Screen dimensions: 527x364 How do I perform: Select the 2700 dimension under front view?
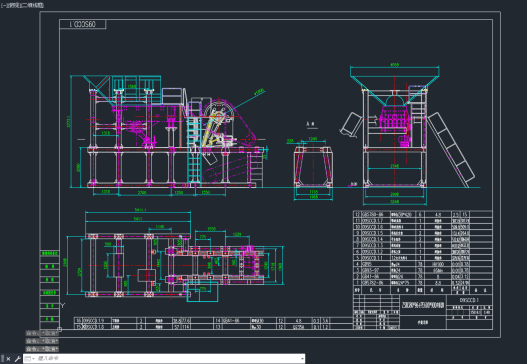(142, 193)
